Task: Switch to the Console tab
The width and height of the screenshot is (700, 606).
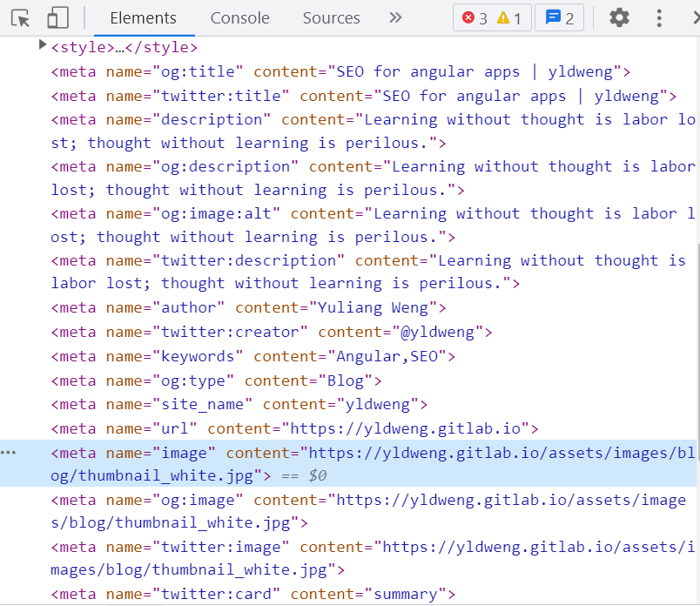Action: pos(239,18)
